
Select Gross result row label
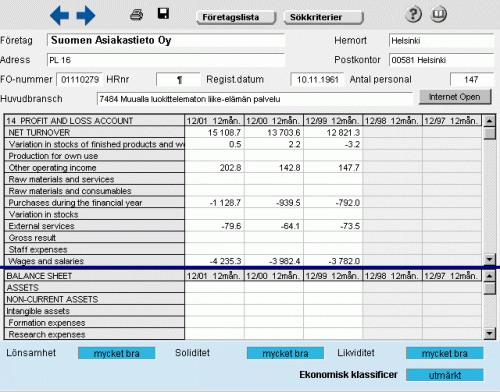94,238
